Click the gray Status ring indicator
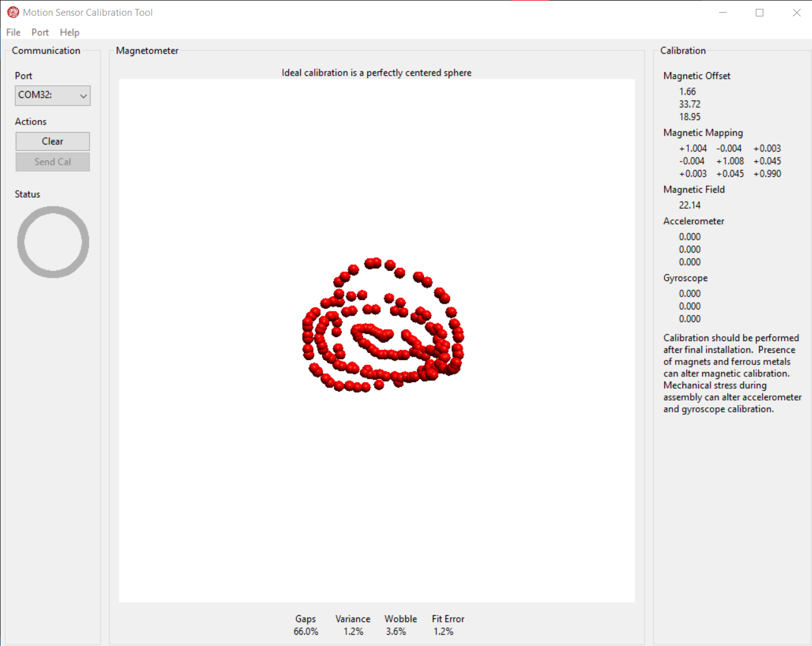Screen dimensions: 812x646 [x=53, y=242]
